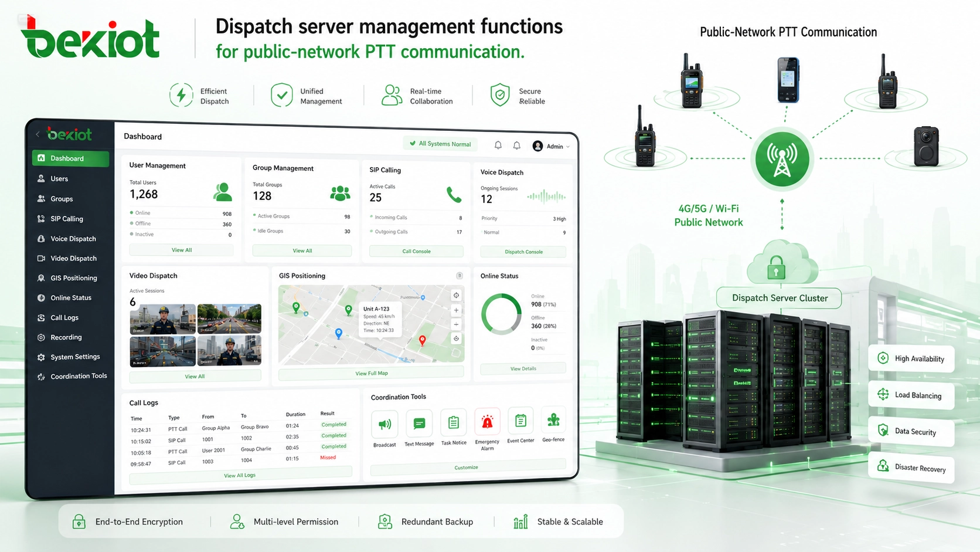Click the Dispatch Server Cluster label
The height and width of the screenshot is (552, 980).
[780, 298]
